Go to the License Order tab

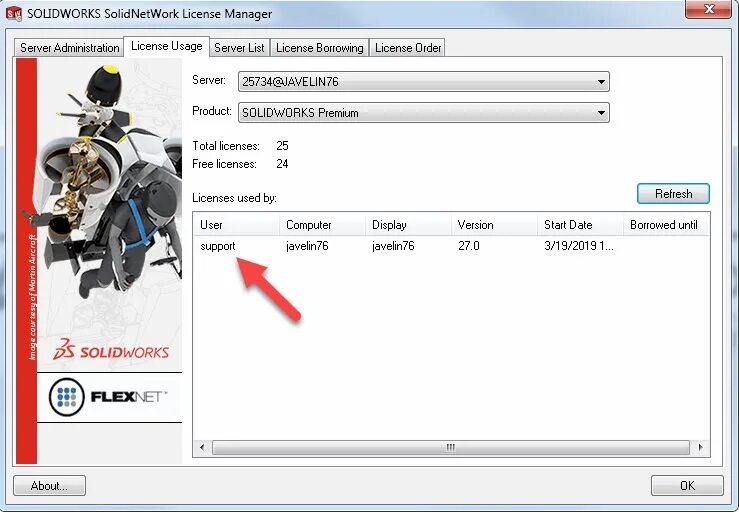[408, 48]
